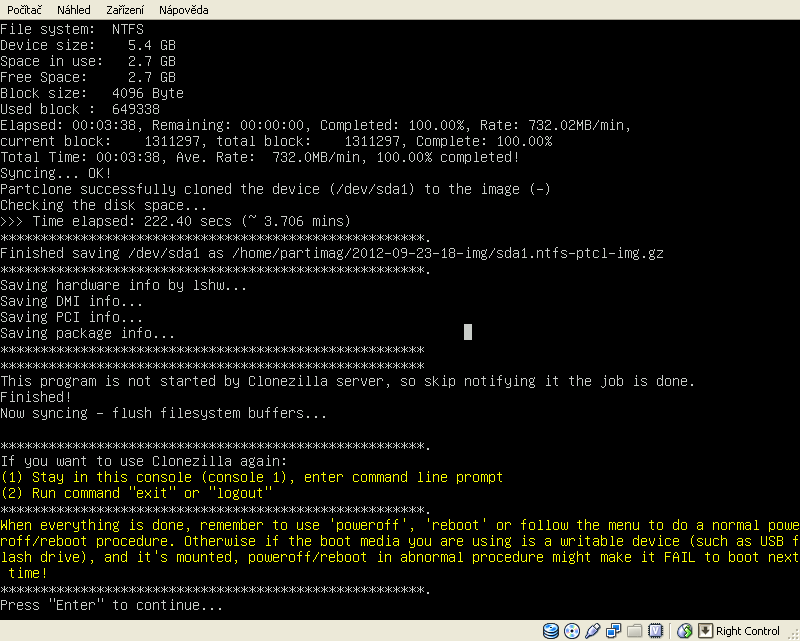Image resolution: width=800 pixels, height=641 pixels.
Task: Click the network adapters status icon
Action: (x=613, y=631)
